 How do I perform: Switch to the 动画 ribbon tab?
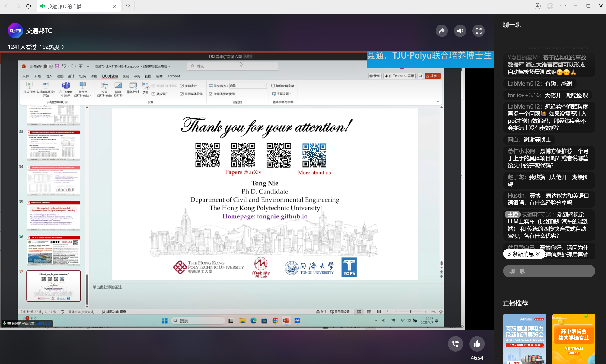point(93,76)
